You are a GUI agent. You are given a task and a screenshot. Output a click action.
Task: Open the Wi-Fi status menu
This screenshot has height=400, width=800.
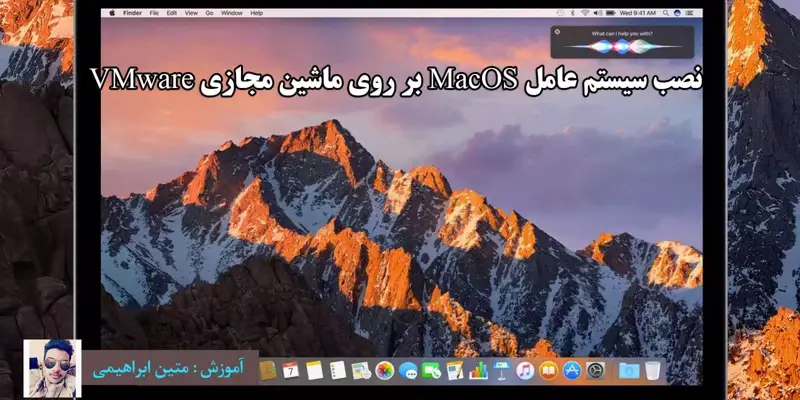pos(585,13)
